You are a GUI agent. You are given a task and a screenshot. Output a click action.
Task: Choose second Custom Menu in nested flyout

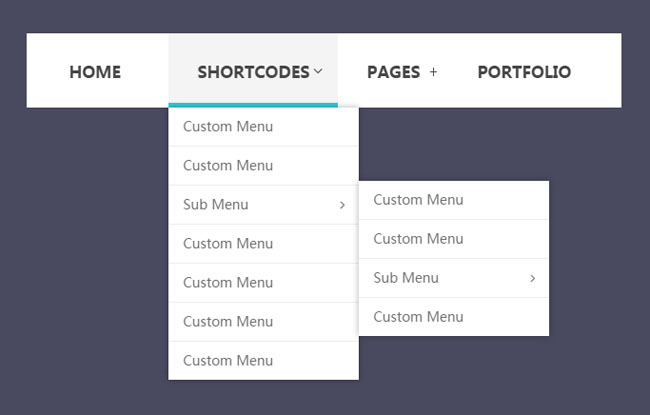click(418, 239)
